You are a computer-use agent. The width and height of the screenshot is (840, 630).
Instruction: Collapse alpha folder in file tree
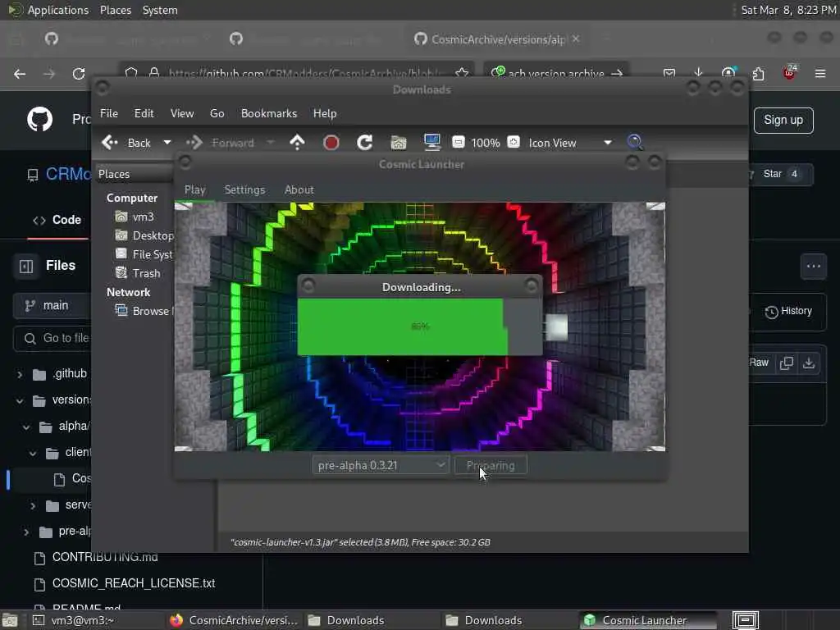point(26,427)
